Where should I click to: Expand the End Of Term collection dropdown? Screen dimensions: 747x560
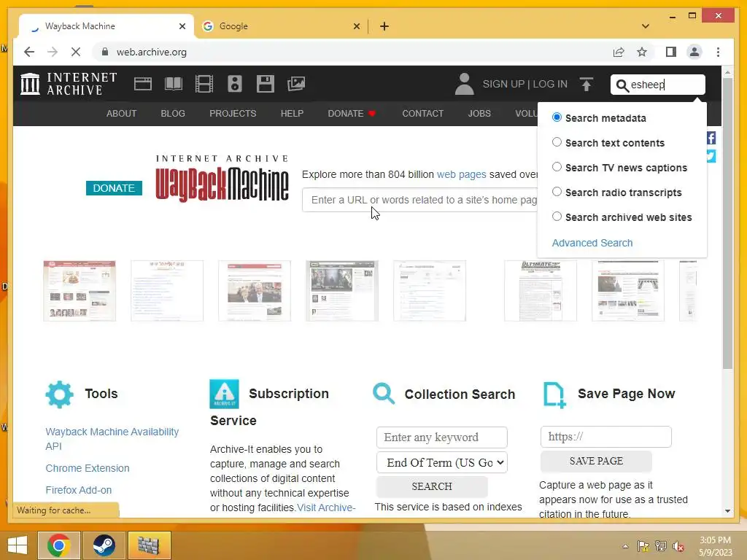442,462
